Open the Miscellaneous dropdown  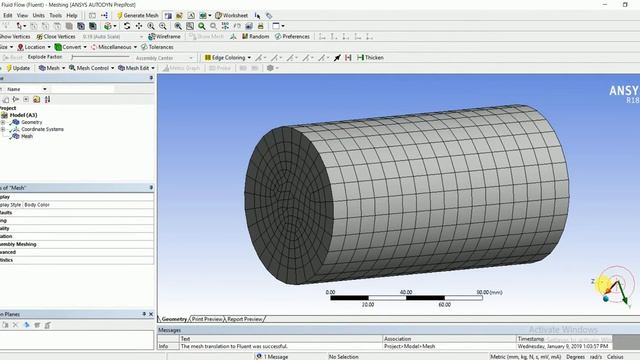point(114,47)
